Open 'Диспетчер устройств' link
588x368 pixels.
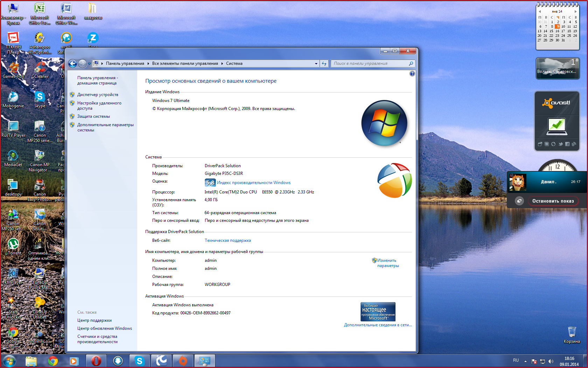(98, 95)
